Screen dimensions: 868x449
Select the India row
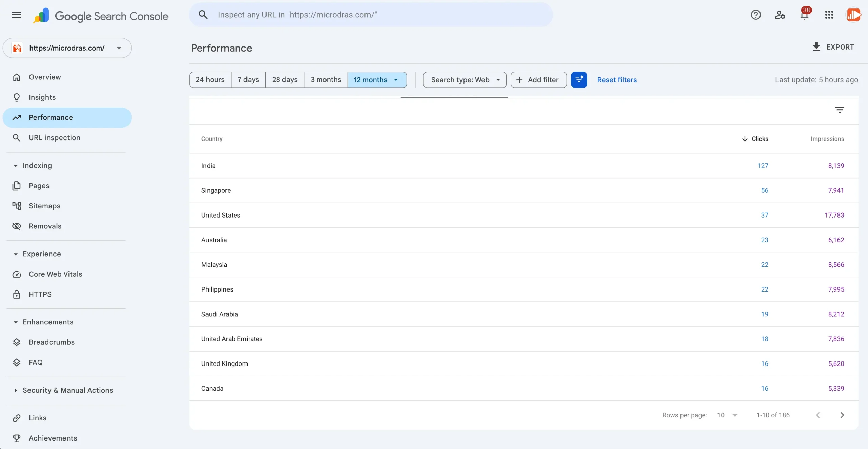point(524,166)
